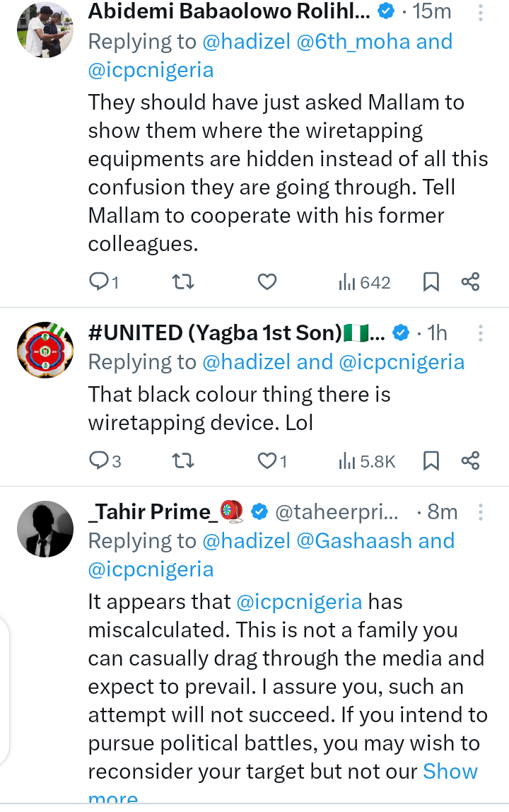Share Abidemi Babaolowo's tweet
This screenshot has height=812, width=509.
(x=471, y=282)
